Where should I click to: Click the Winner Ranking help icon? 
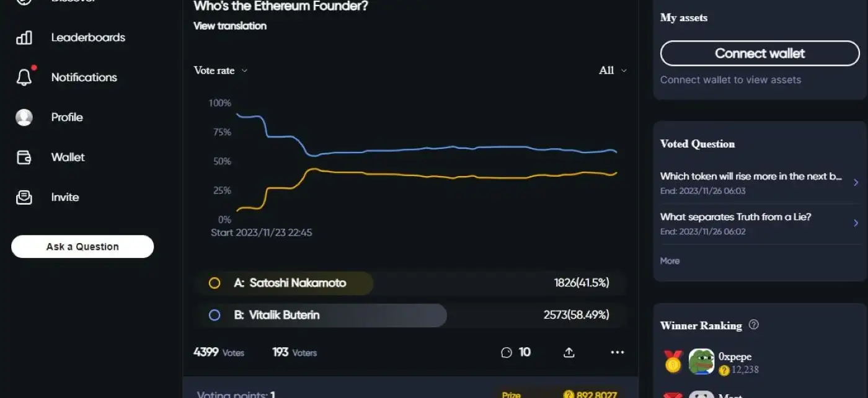click(x=754, y=325)
